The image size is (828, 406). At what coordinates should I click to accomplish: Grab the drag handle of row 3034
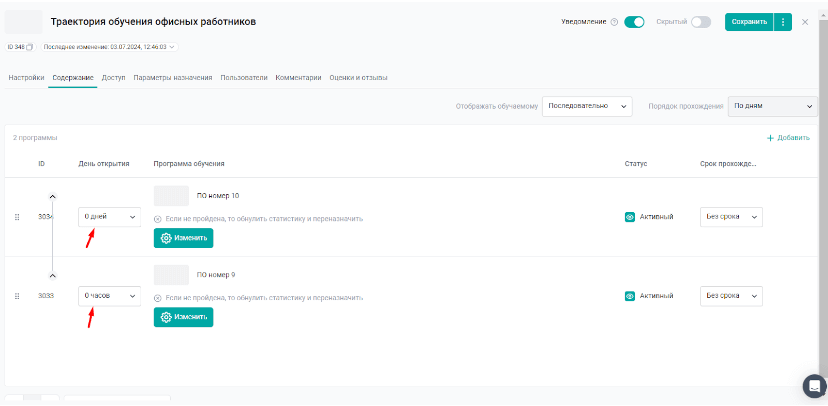17,216
